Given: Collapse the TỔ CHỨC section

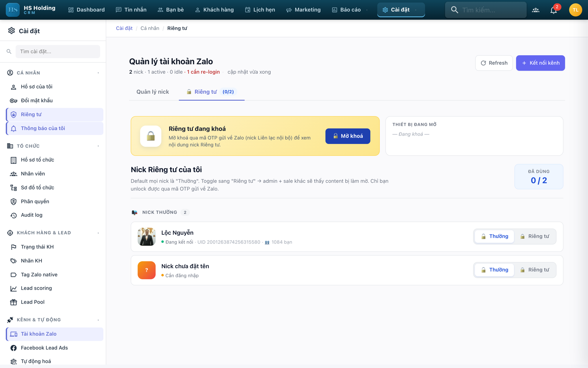Looking at the screenshot, I should point(98,146).
